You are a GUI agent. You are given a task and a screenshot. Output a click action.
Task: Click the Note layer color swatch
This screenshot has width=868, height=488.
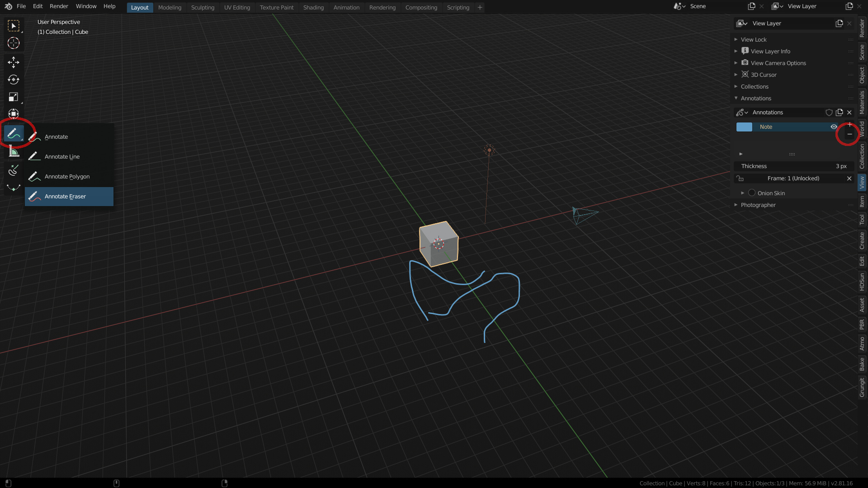tap(744, 127)
